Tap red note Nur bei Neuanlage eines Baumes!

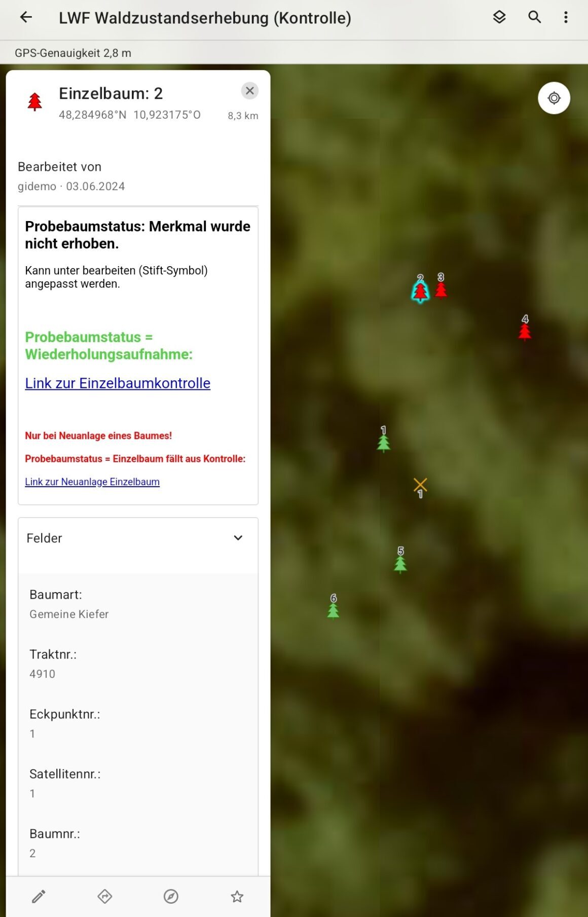coord(98,435)
